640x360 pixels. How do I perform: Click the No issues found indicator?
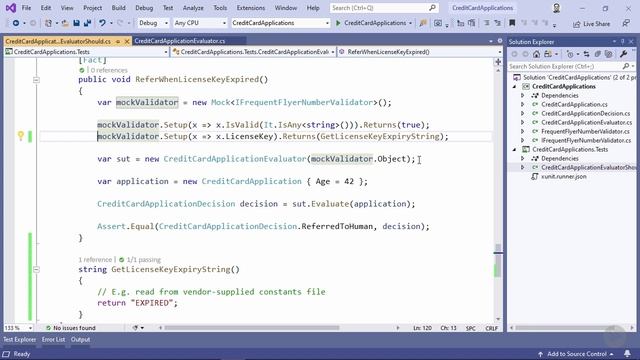click(x=71, y=328)
